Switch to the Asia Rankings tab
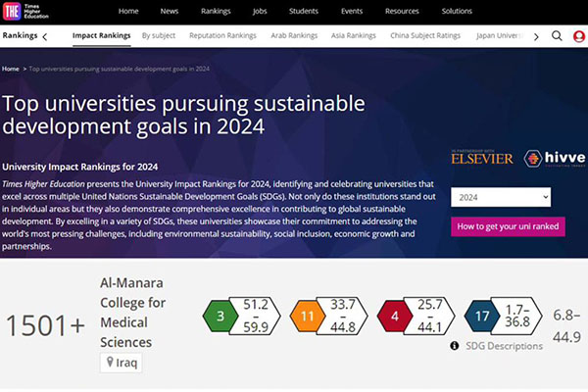 pos(353,35)
